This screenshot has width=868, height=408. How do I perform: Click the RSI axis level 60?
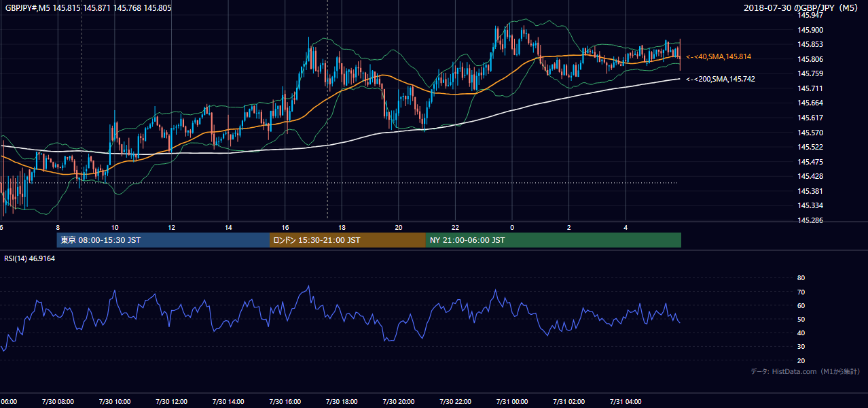click(801, 305)
